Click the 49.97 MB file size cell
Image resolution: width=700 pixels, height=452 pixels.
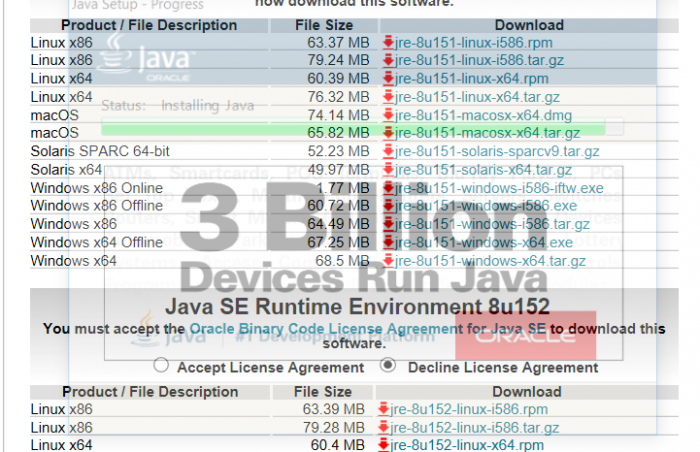(x=338, y=170)
